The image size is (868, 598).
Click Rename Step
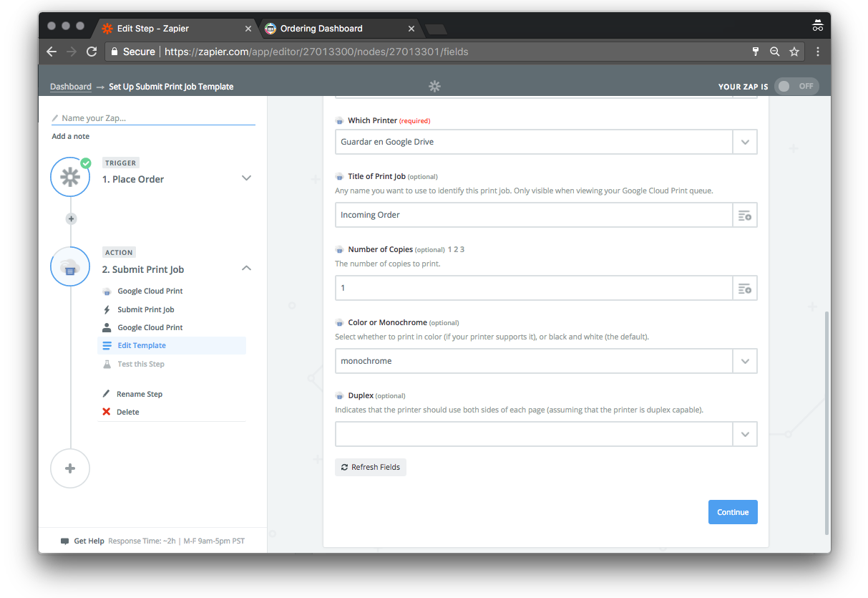[140, 394]
